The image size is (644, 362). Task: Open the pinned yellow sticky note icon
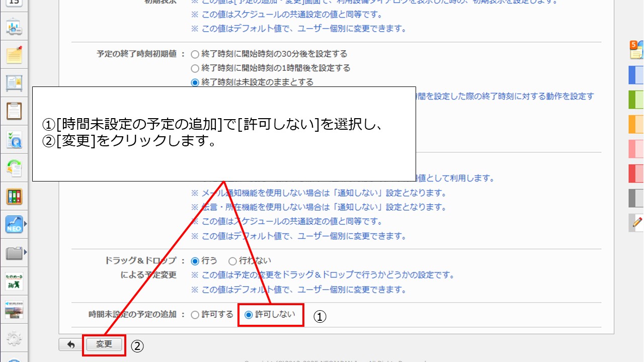point(14,54)
